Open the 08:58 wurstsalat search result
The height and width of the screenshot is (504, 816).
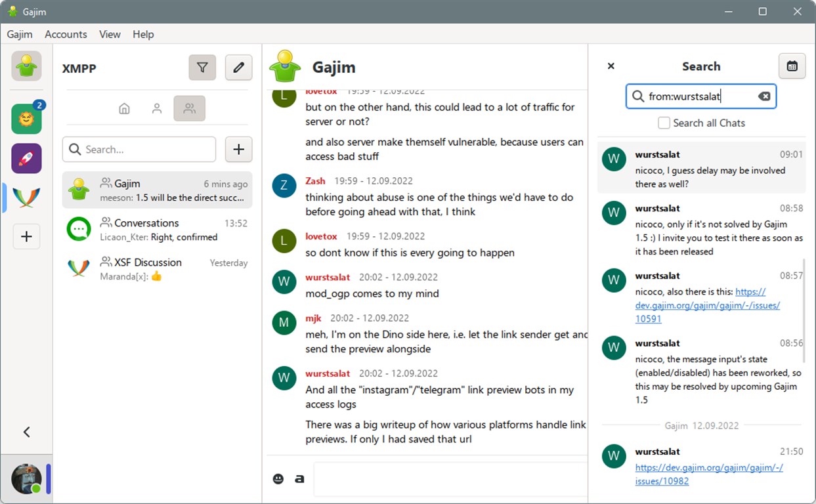(x=701, y=229)
